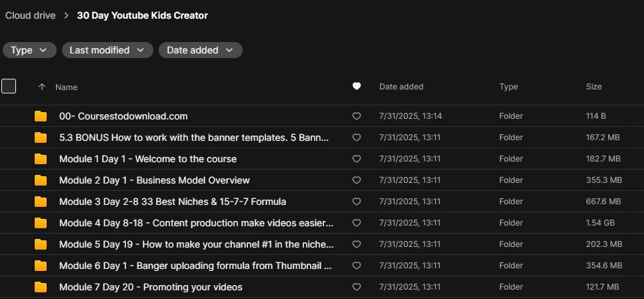Click the folder icon for 00- Coursestodownload.com
Image resolution: width=644 pixels, height=299 pixels.
(41, 116)
